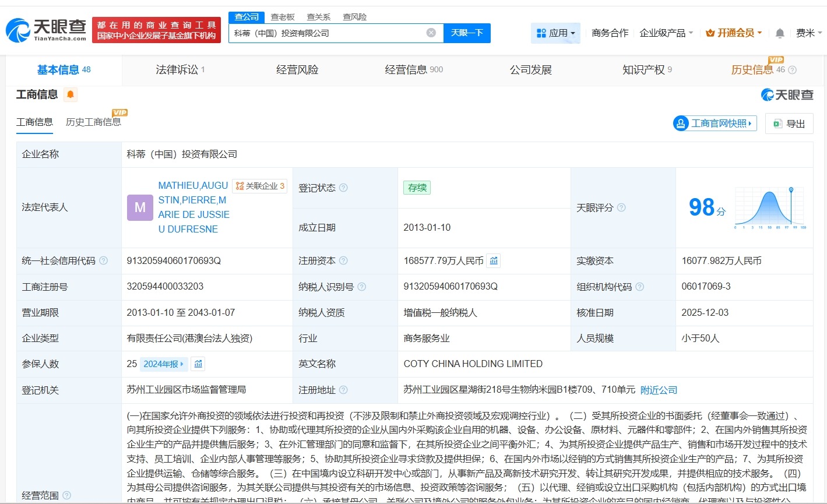Click the help icon beside 统一社会信用代码
The image size is (827, 504).
click(102, 261)
